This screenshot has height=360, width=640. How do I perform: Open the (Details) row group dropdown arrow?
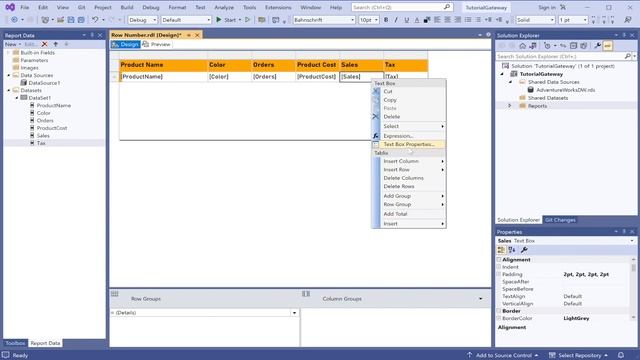pos(294,313)
